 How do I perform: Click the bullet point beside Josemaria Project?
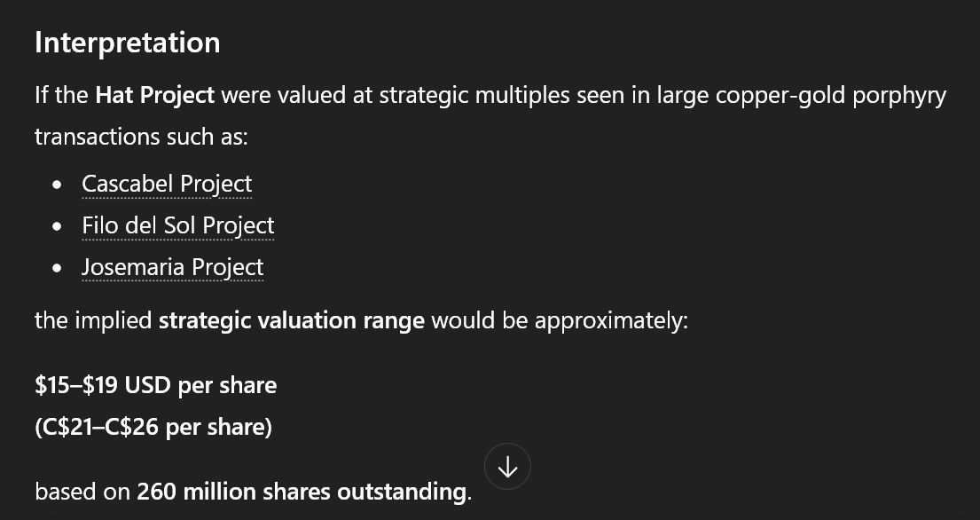58,268
